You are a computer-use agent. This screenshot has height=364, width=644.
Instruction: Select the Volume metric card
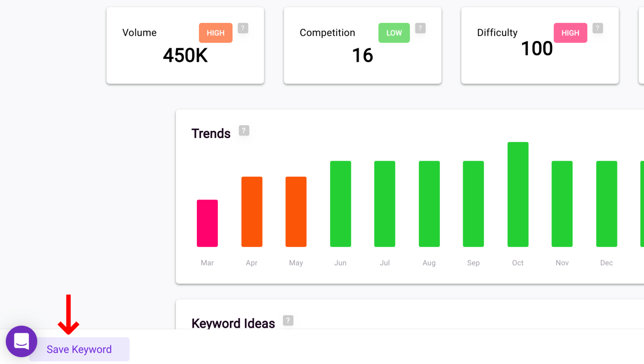click(x=185, y=45)
